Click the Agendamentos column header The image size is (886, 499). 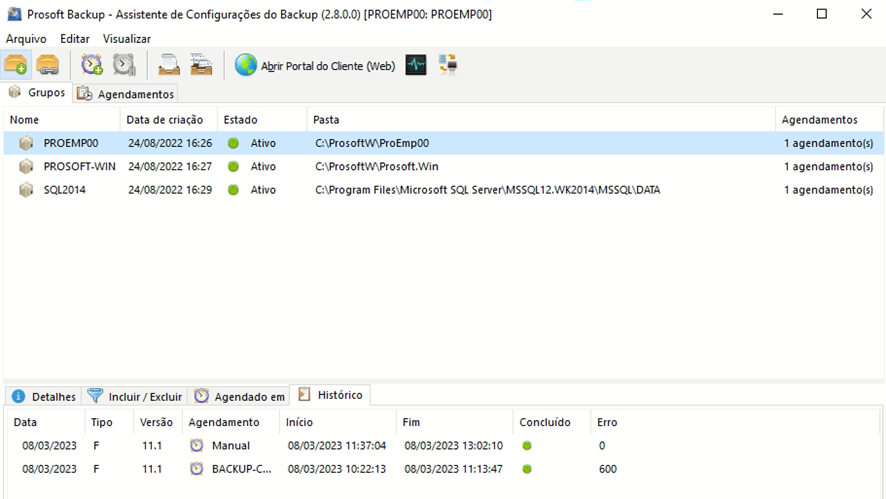tap(829, 120)
